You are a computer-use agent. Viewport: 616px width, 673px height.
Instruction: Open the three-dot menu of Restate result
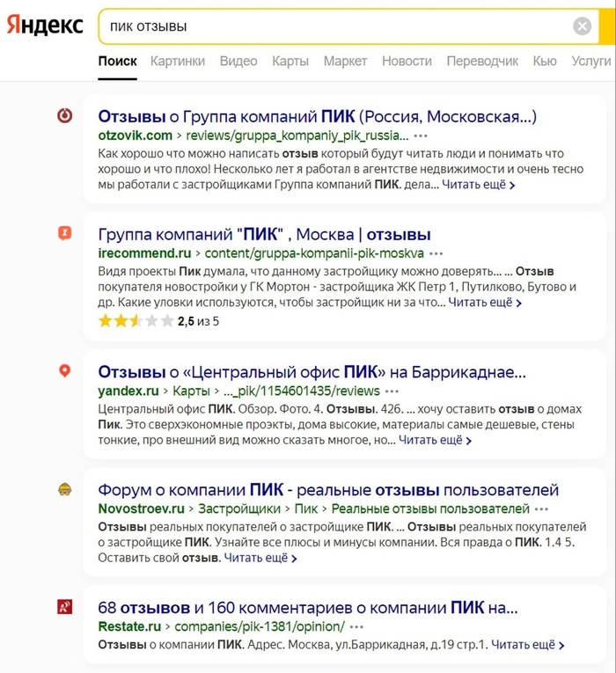(356, 627)
